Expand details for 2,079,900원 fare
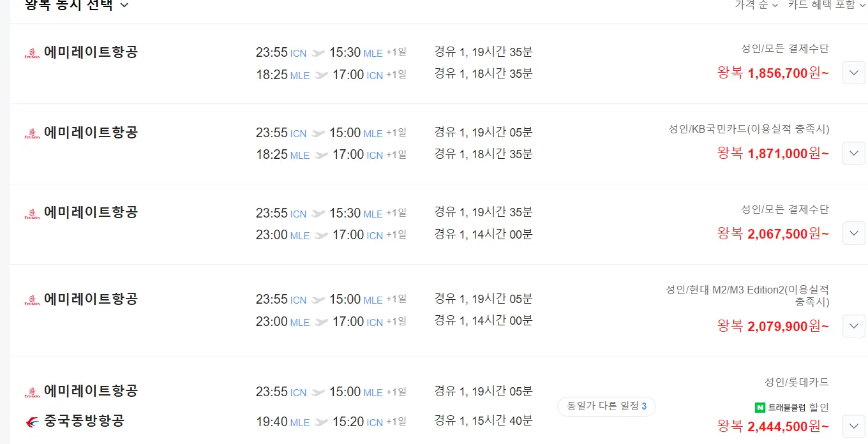868x444 pixels. 854,326
